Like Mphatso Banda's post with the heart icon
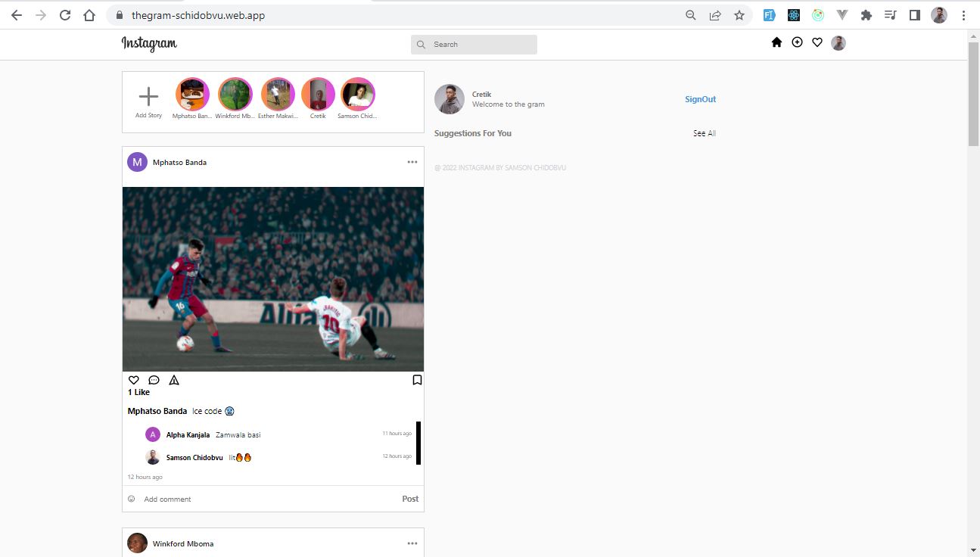Viewport: 980px width, 557px height. [134, 380]
